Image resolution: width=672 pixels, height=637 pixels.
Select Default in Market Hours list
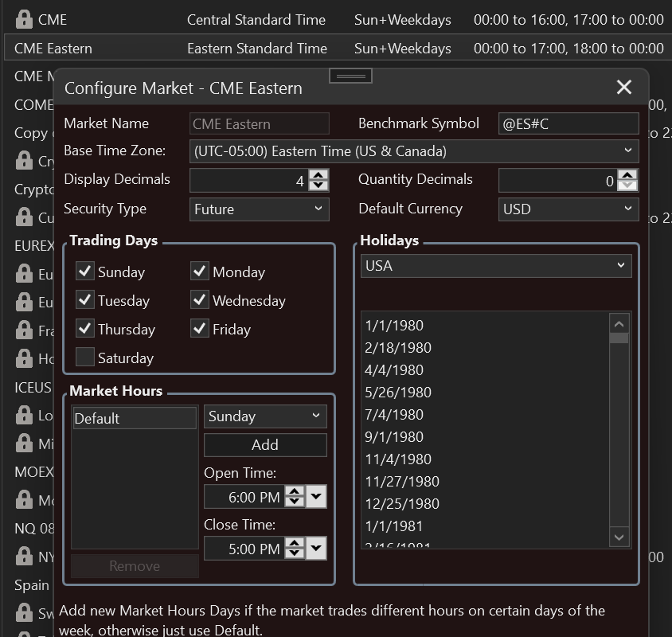pyautogui.click(x=135, y=418)
